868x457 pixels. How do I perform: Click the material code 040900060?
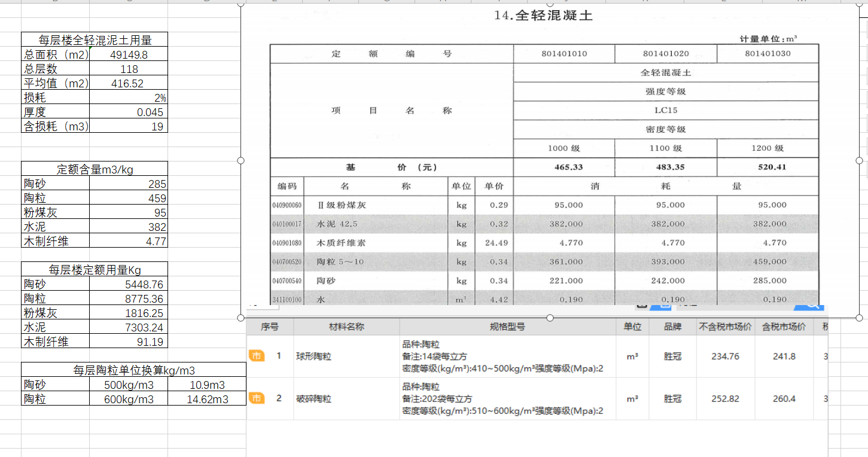pos(287,205)
